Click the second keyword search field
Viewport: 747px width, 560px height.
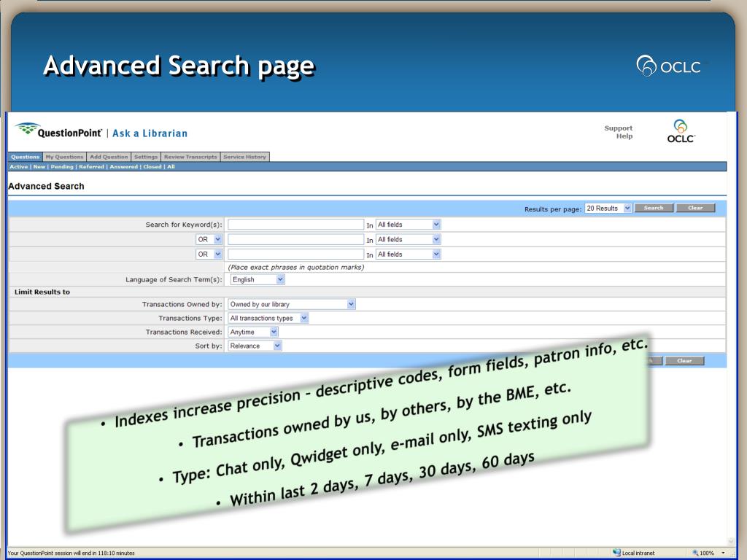point(296,239)
